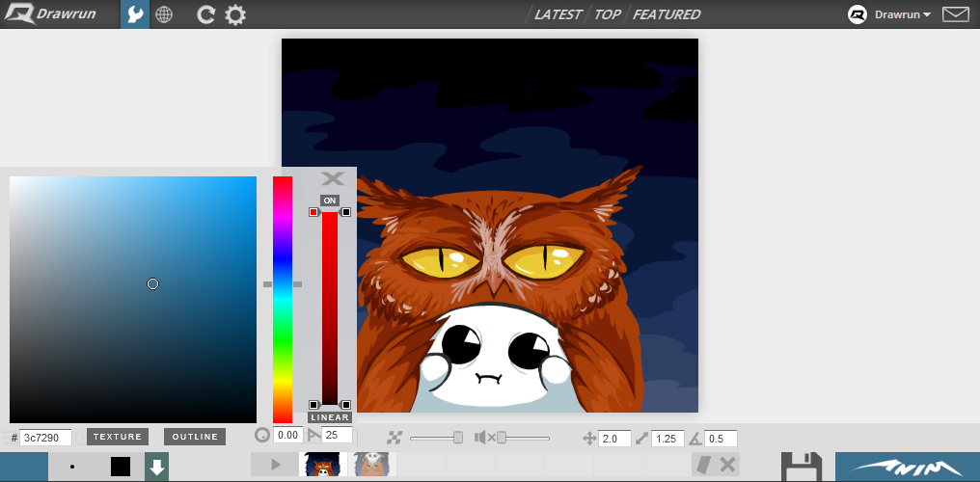
Task: Open the globe world icon
Action: [164, 14]
